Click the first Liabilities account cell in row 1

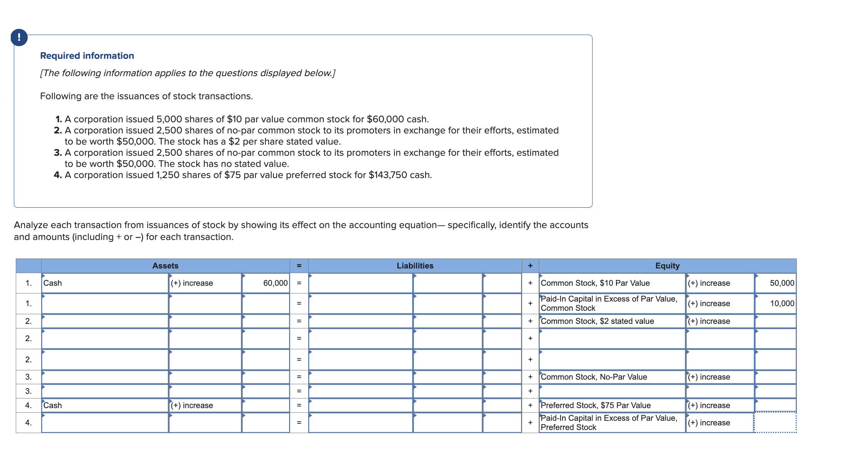pos(361,283)
